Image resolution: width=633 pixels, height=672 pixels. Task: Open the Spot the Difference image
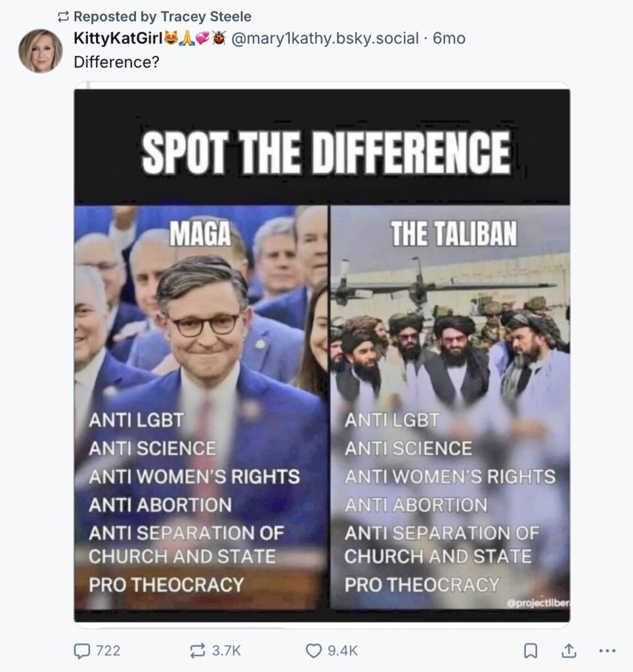click(322, 355)
